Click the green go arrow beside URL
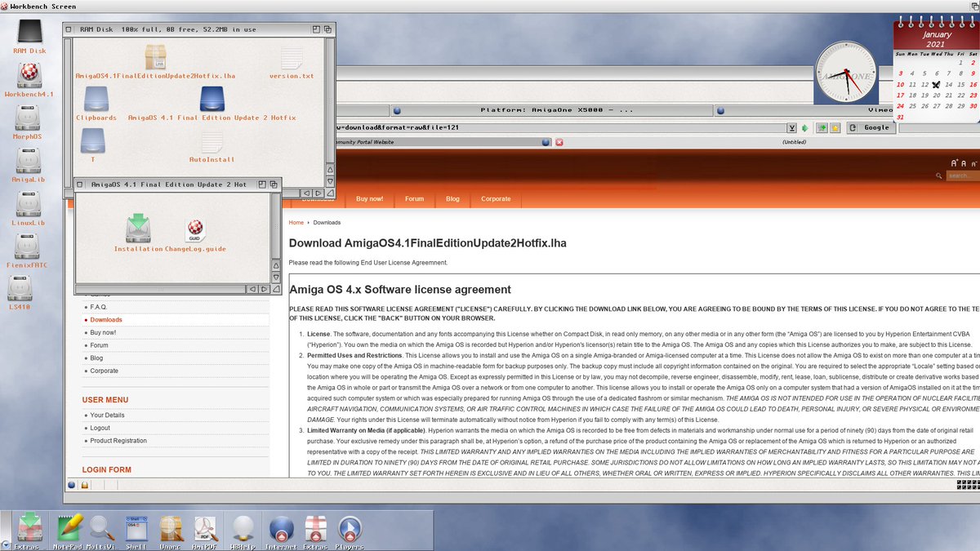 (805, 128)
